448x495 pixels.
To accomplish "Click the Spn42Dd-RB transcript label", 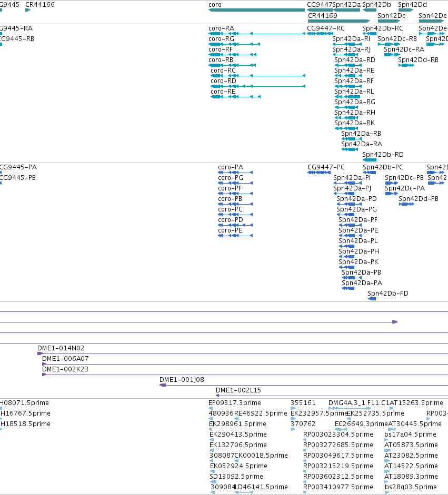I will coord(418,59).
